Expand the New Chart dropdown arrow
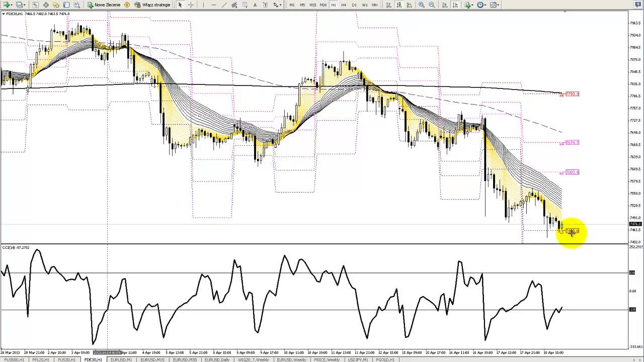 tap(12, 5)
